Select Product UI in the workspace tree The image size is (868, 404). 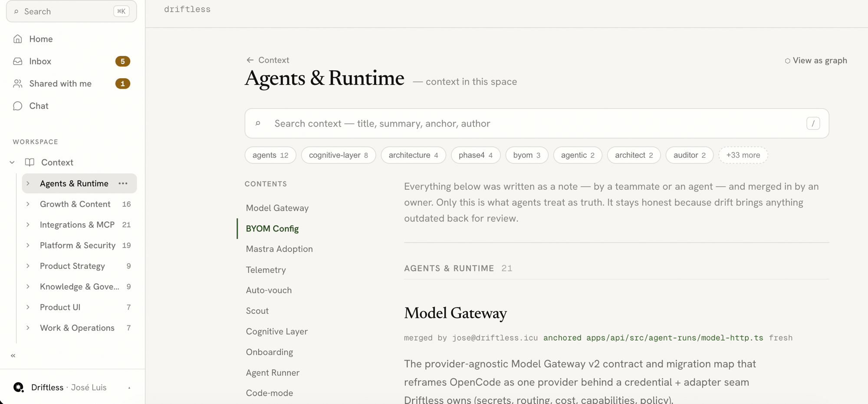tap(60, 307)
